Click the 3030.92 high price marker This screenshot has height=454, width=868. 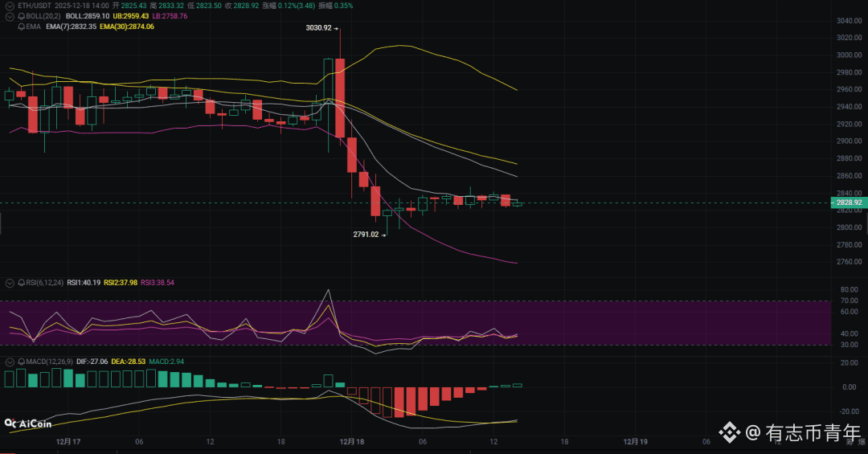(319, 27)
